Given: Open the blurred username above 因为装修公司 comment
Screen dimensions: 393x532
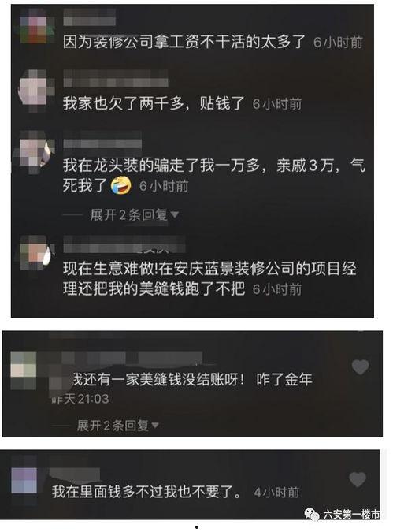Looking at the screenshot, I should coord(90,17).
